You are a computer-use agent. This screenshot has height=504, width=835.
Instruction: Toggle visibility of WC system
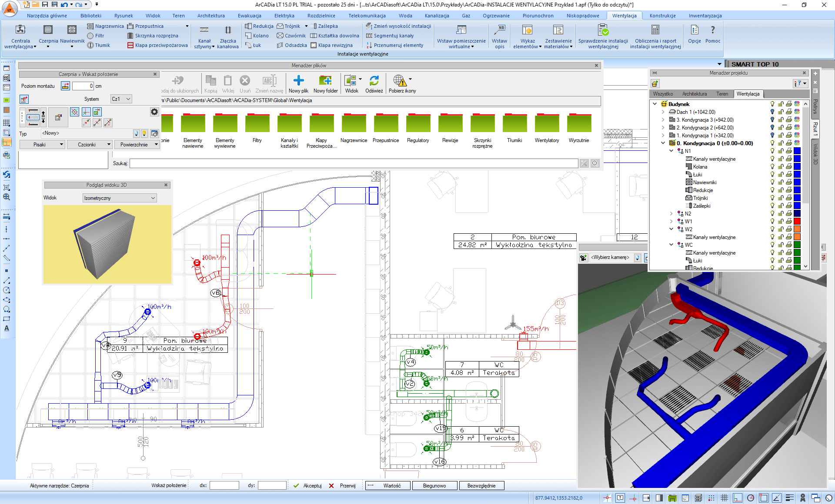pyautogui.click(x=772, y=245)
